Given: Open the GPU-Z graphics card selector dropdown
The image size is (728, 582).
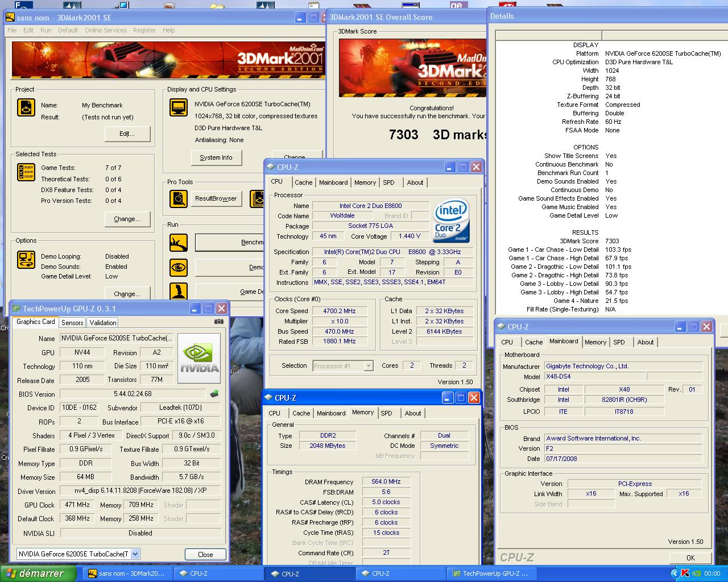Looking at the screenshot, I should click(135, 554).
